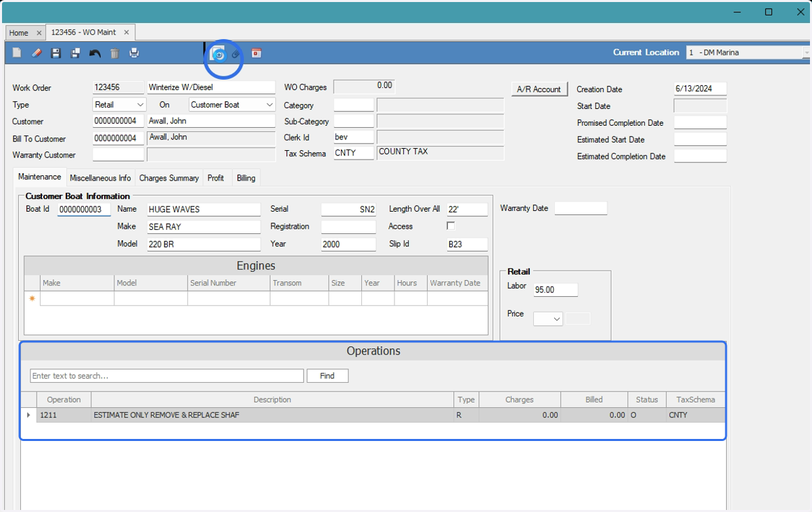Click the Tax Schema field showing CNTY
This screenshot has width=812, height=512.
pyautogui.click(x=354, y=154)
